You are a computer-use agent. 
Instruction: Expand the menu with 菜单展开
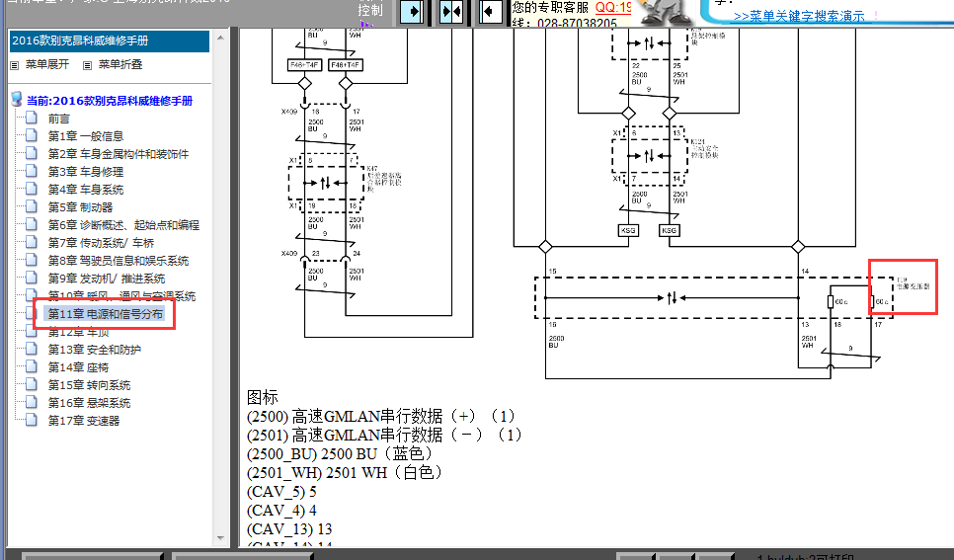click(x=47, y=64)
